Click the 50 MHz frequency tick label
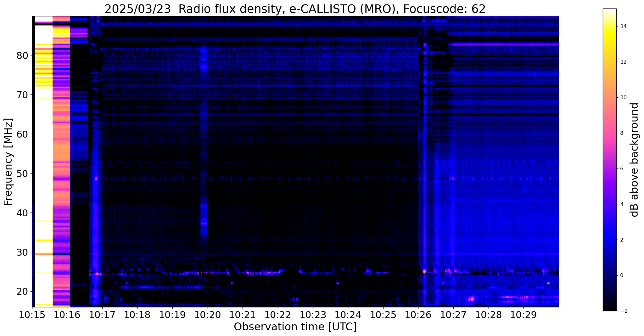 22,174
